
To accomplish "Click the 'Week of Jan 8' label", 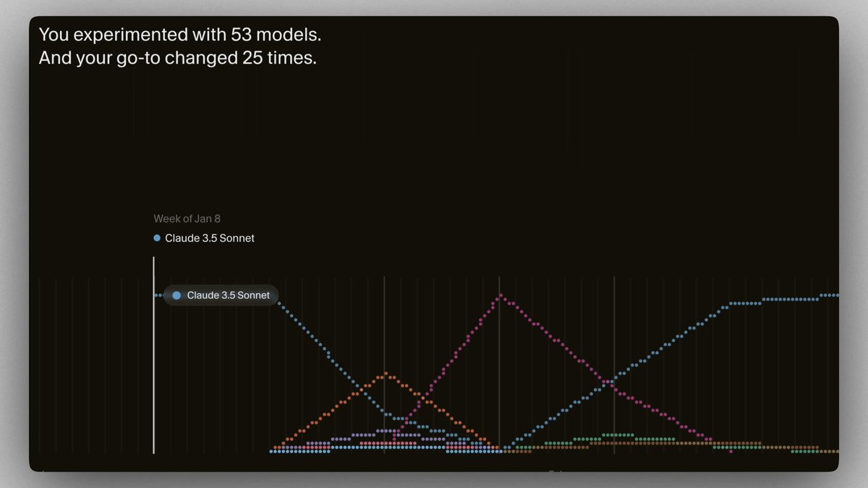I will (187, 219).
